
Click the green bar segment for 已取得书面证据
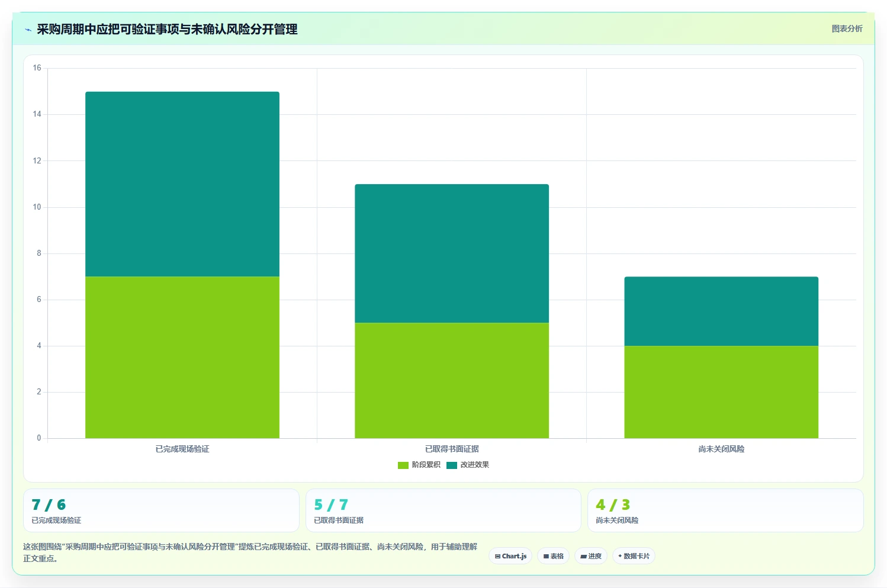[x=452, y=381]
